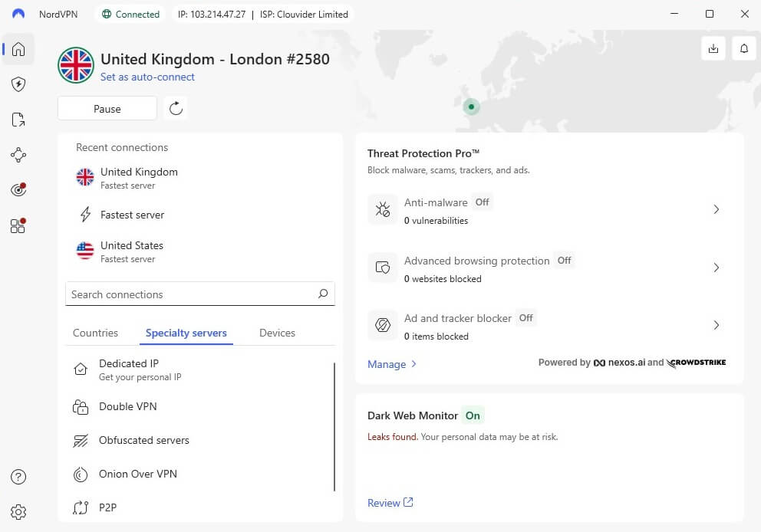Click in the Search connections field

200,294
